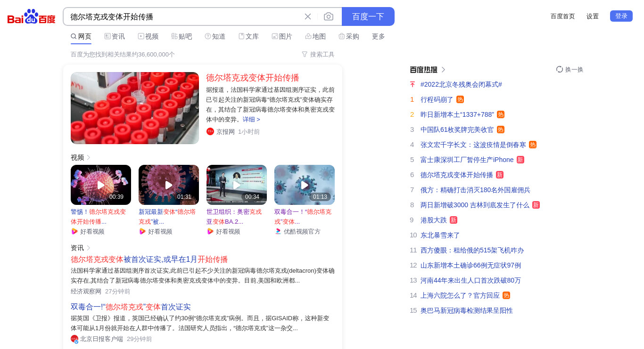Open hot search 上海六院怎么了？官方回应
This screenshot has width=644, height=349.
pyautogui.click(x=460, y=295)
